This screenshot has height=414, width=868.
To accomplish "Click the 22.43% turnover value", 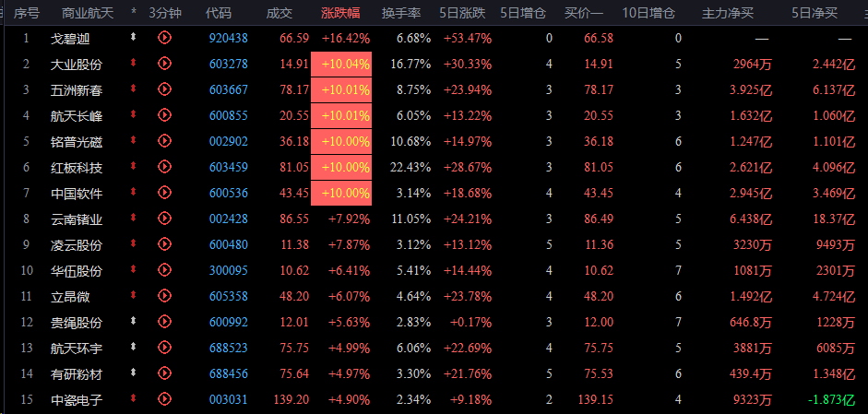I will 410,167.
